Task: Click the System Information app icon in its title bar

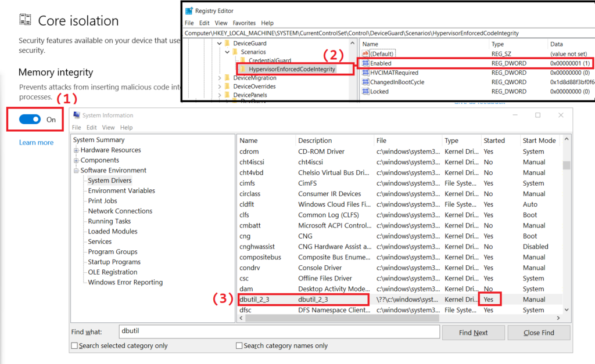Action: pyautogui.click(x=77, y=115)
